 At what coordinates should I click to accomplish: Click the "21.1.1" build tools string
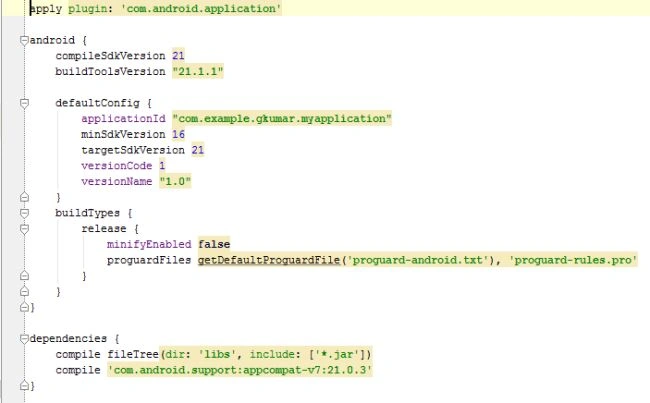(x=198, y=71)
